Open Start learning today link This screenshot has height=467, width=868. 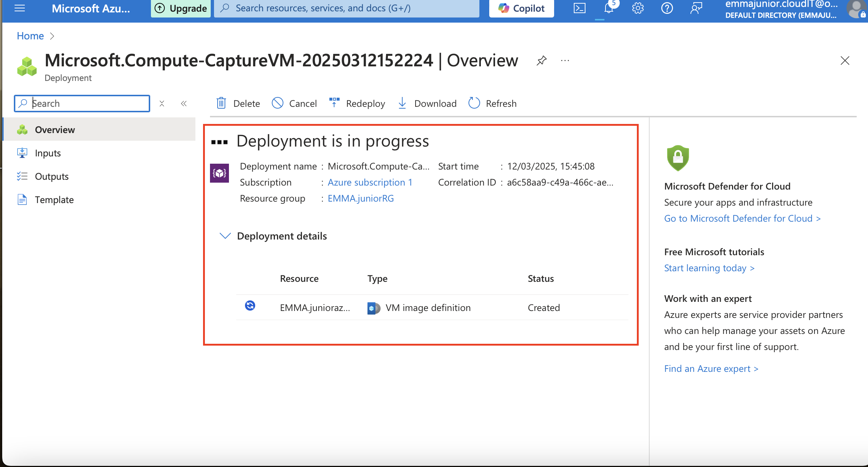click(709, 268)
